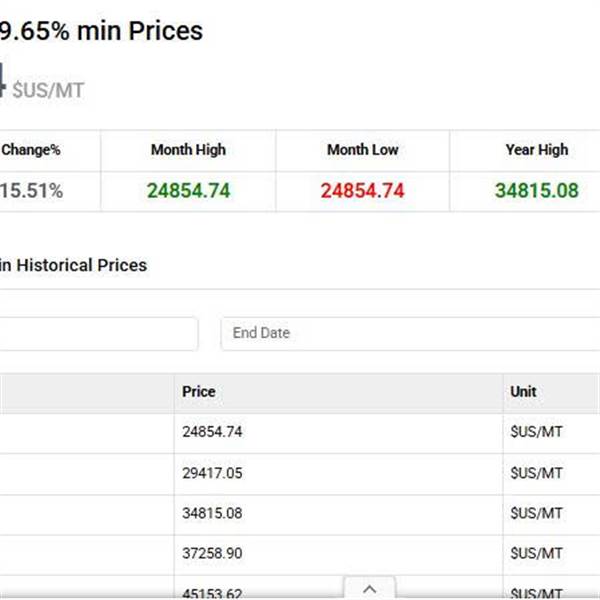600x600 pixels.
Task: Select the Month Low header cell
Action: click(362, 150)
